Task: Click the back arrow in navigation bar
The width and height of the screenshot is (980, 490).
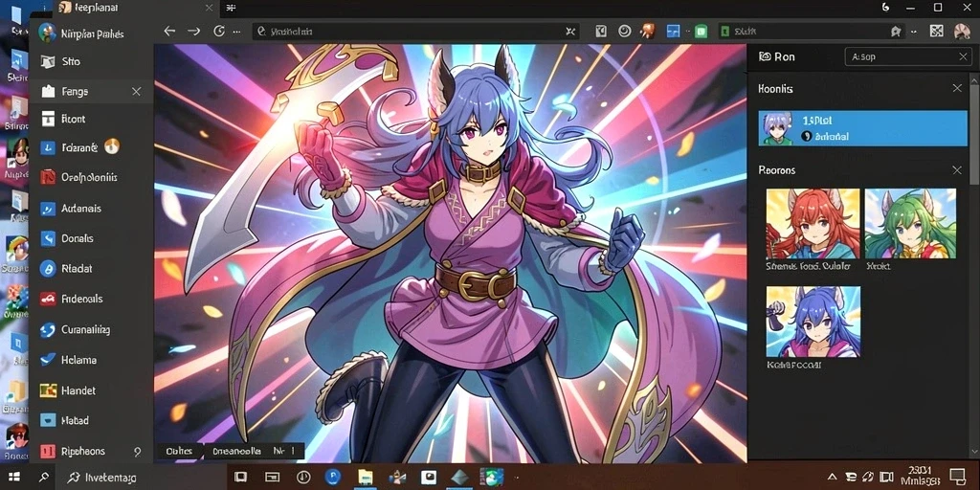Action: click(168, 31)
